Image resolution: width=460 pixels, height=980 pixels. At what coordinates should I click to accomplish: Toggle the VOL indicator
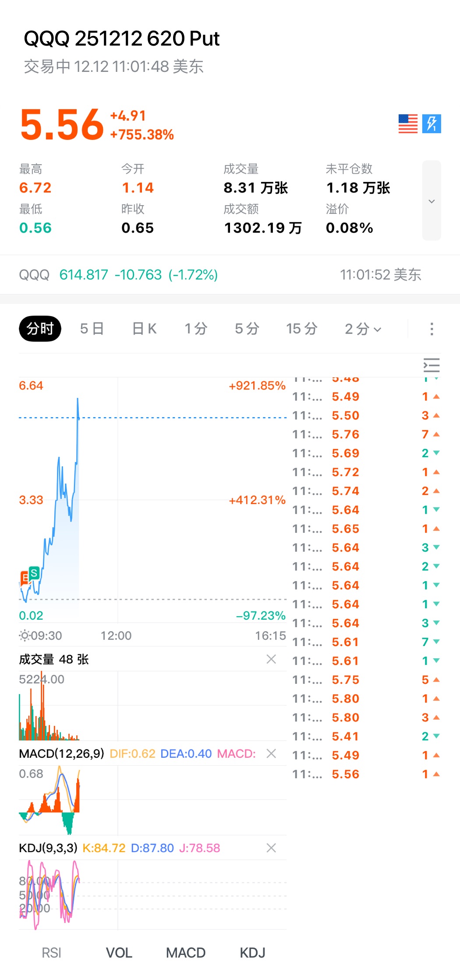pos(119,953)
